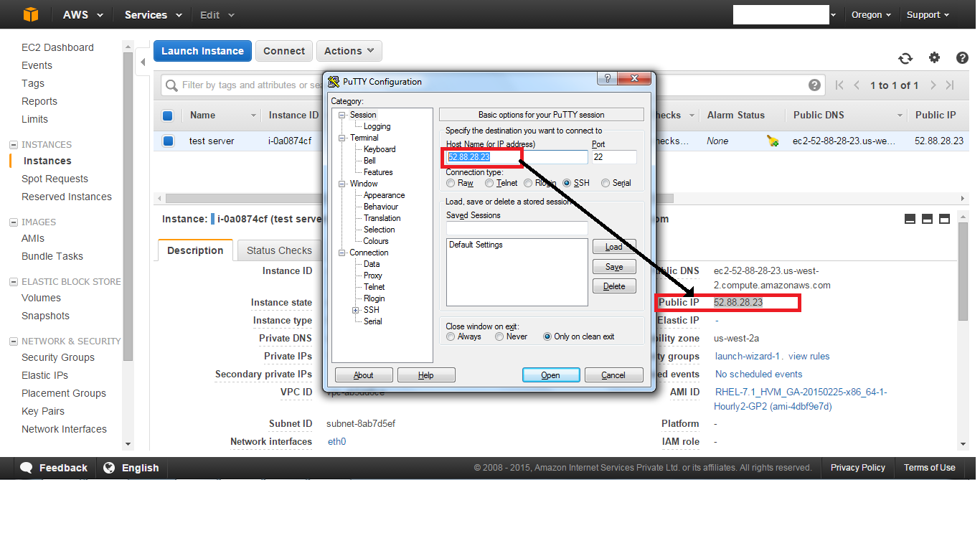The width and height of the screenshot is (980, 551).
Task: Open EC2 Dashboard in sidebar
Action: [57, 47]
